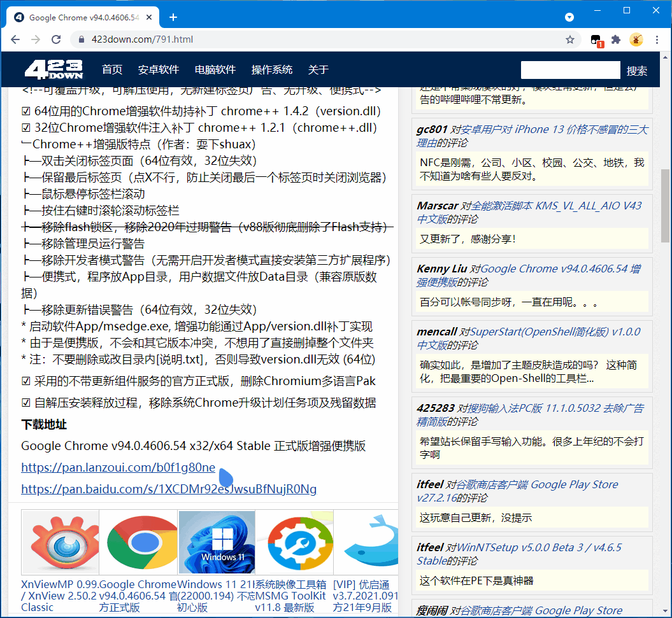Click the checkbox mark before 自解压安装释放过程
Screen dimensions: 672x618
point(25,403)
